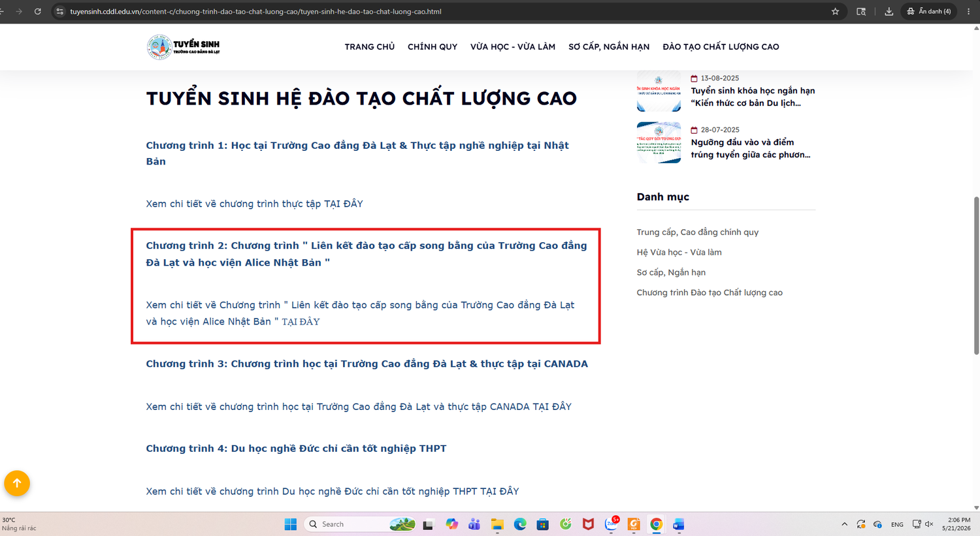Launch Copilot from the taskbar
Viewport: 980px width, 536px height.
pyautogui.click(x=451, y=524)
